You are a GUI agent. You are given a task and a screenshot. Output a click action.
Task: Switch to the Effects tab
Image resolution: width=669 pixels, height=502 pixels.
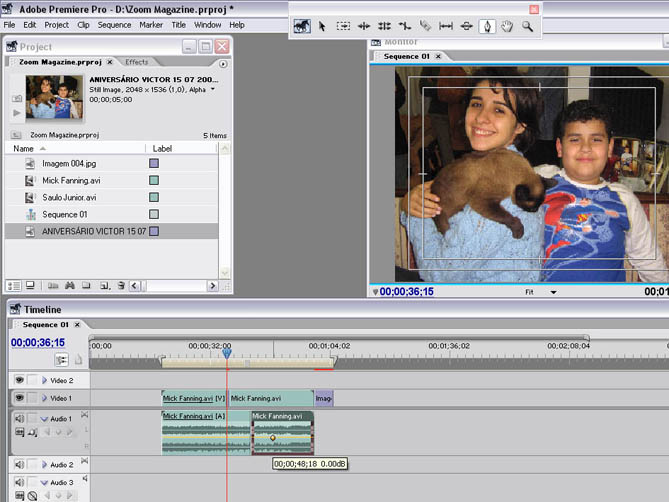136,62
